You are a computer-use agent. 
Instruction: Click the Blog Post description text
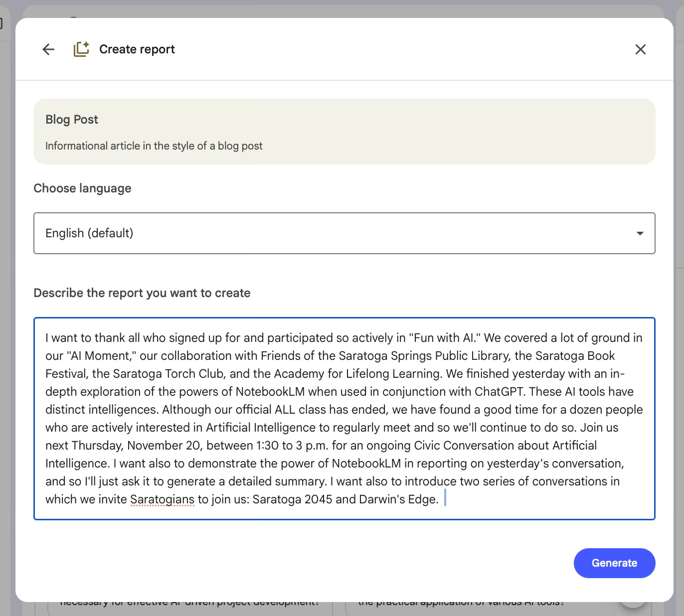[154, 146]
